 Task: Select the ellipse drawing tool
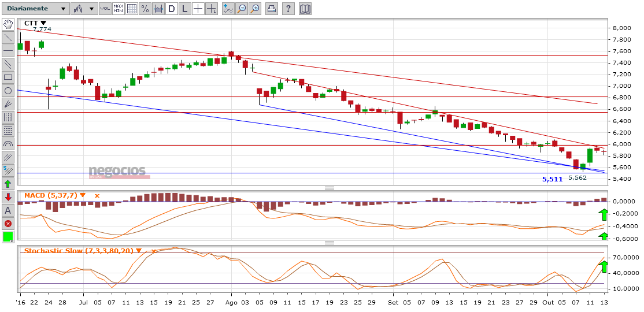[x=8, y=91]
